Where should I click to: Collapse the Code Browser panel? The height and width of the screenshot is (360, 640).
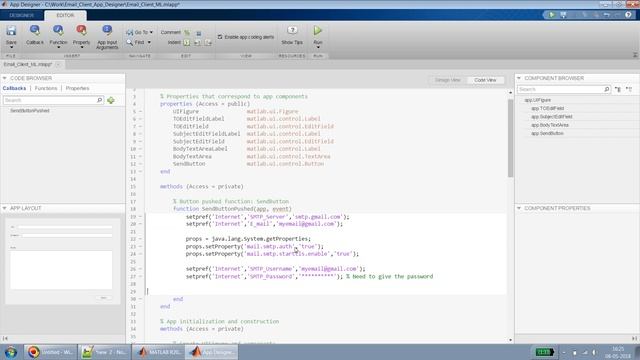(4, 78)
